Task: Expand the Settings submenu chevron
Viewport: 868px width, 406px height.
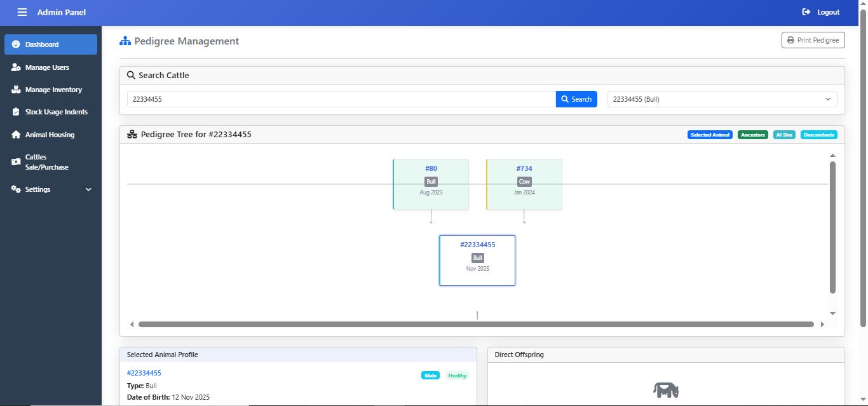Action: 88,189
